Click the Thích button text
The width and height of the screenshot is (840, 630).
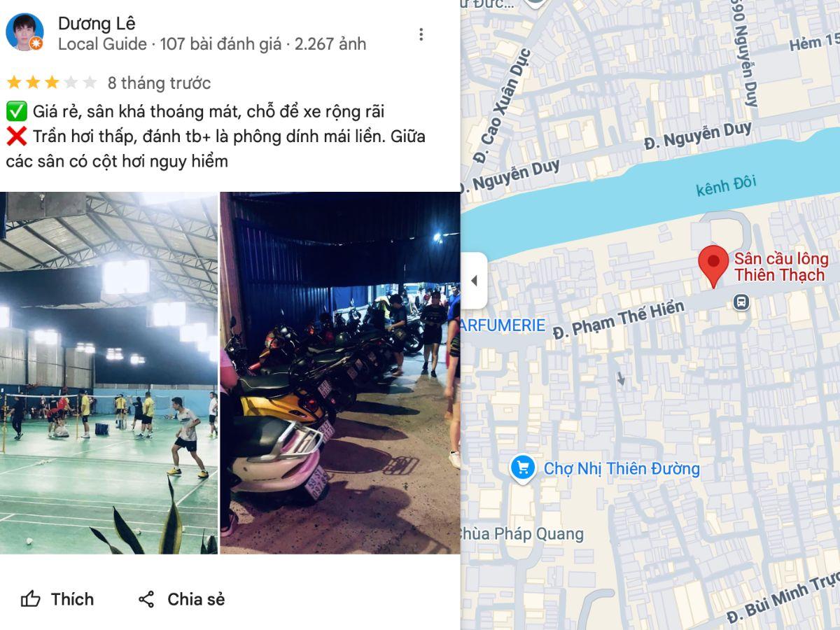[72, 599]
